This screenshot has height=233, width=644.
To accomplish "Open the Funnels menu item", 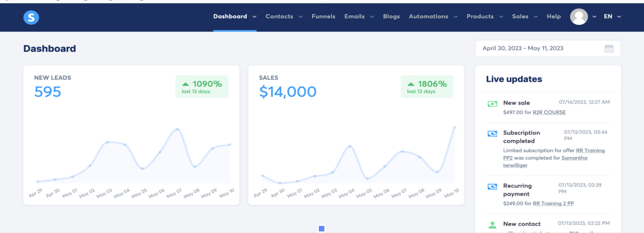I will (x=323, y=17).
